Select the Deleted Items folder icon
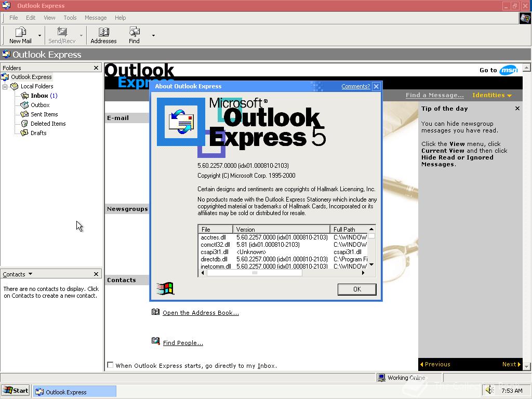532x399 pixels. coord(24,124)
